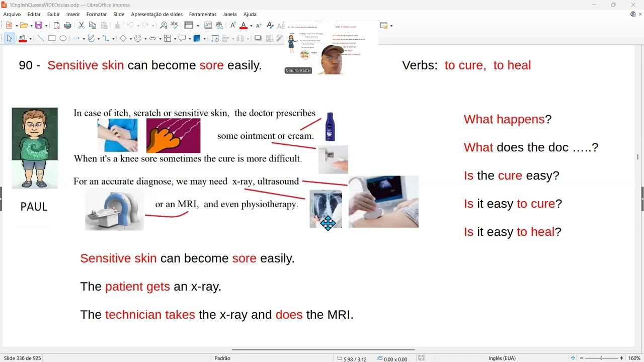Fit slide to current window icon
644x362 pixels.
573,358
